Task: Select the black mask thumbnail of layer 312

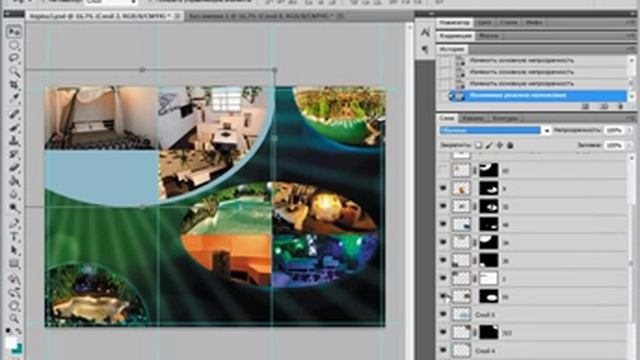Action: pos(488,332)
